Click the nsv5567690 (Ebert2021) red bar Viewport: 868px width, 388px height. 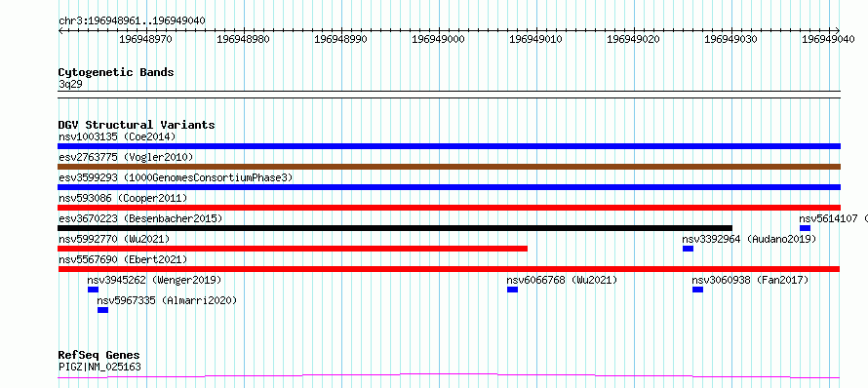click(449, 269)
